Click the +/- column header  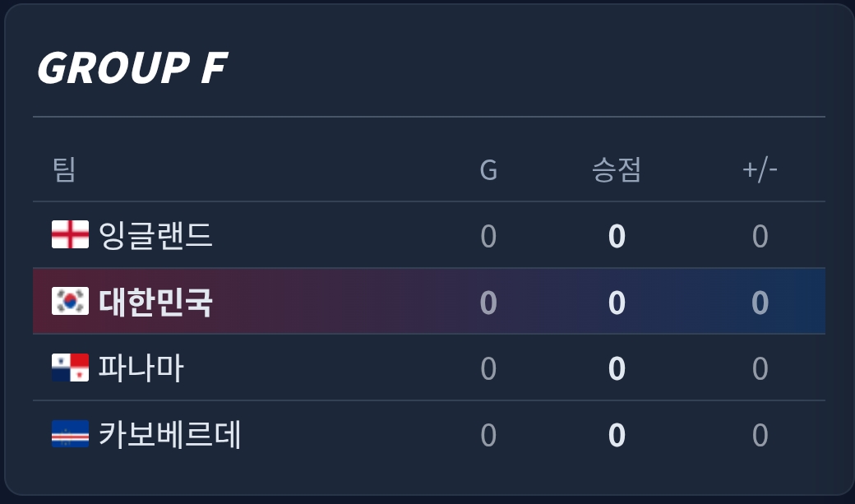[x=760, y=170]
